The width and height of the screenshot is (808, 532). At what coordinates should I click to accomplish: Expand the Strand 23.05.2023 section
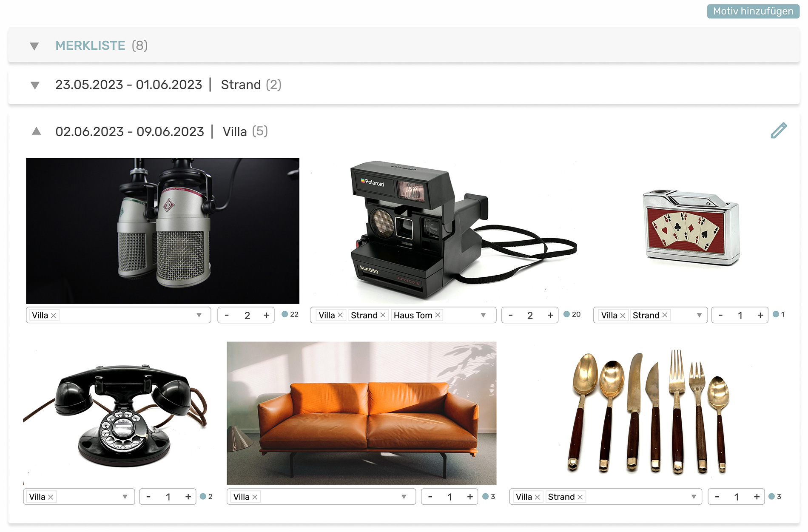point(35,85)
